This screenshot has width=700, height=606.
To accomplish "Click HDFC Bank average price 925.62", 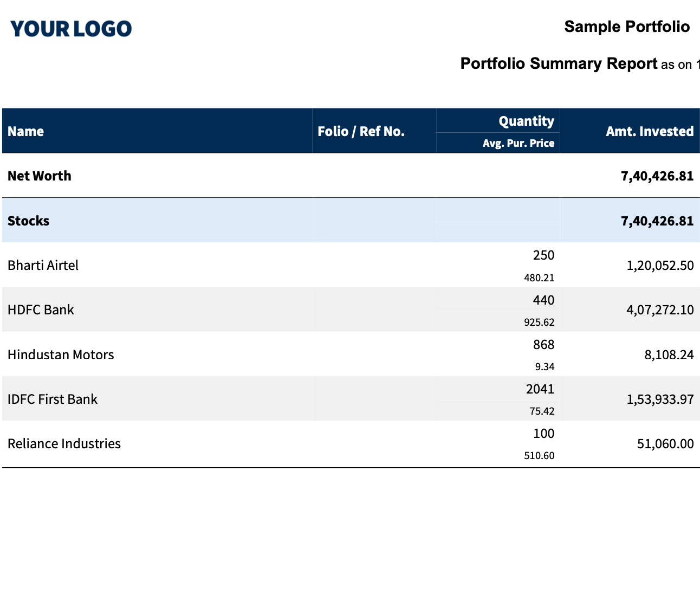I will pos(539,322).
